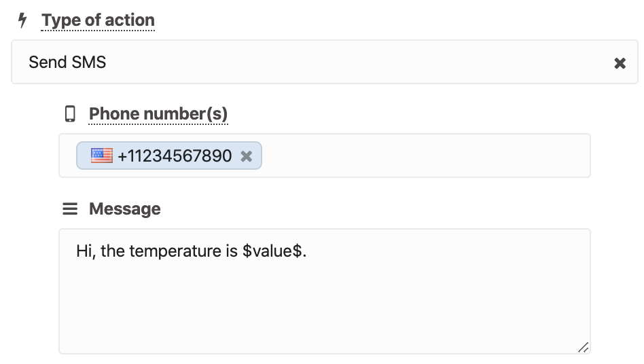Remove the +11234567890 phone number tag
This screenshot has height=364, width=644.
coord(247,156)
